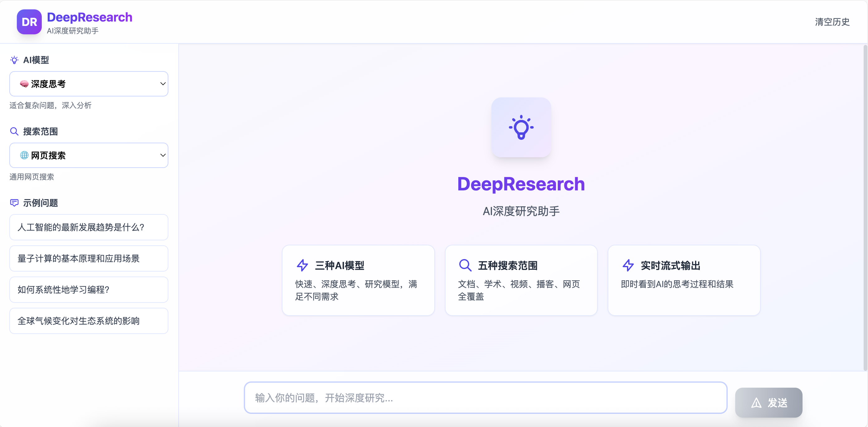Viewport: 868px width, 427px height.
Task: Click the magnifier icon beside 搜索范围
Action: (14, 131)
